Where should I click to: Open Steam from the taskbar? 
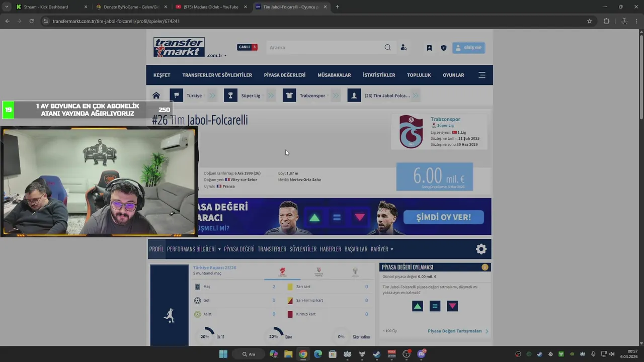[x=377, y=354]
